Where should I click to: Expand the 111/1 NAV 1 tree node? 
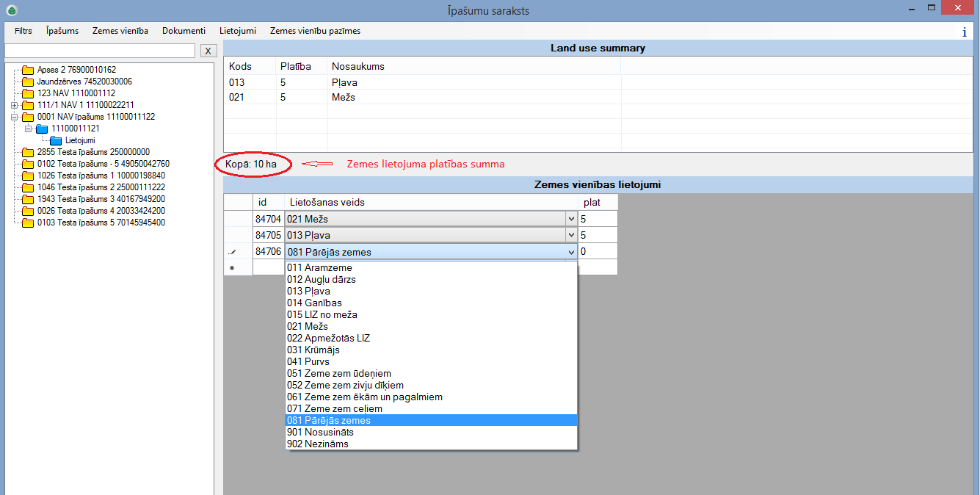point(14,105)
